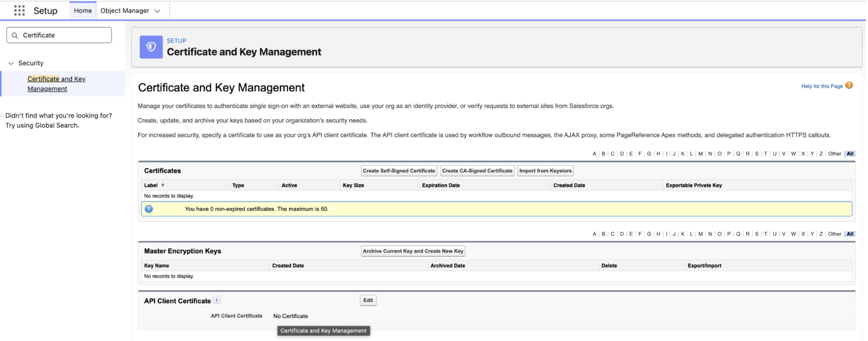The image size is (868, 341).
Task: Click the Exportable Private Key column header
Action: [693, 185]
